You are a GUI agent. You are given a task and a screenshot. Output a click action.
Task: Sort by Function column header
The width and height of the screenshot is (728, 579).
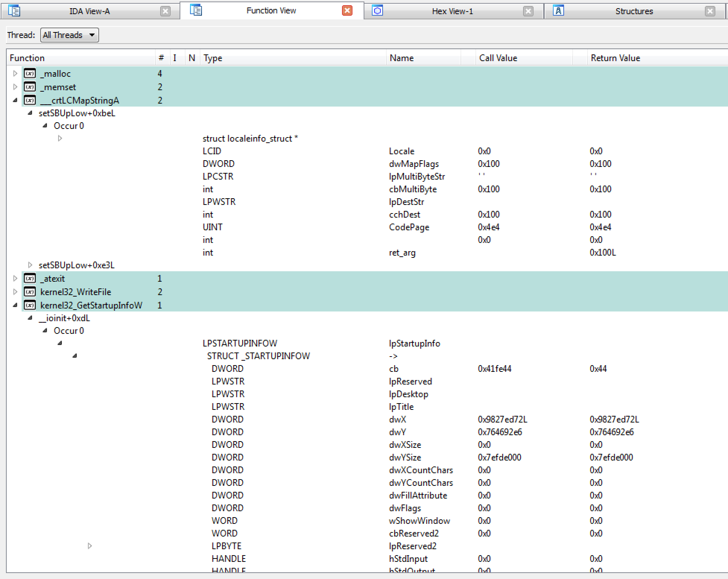tap(81, 58)
